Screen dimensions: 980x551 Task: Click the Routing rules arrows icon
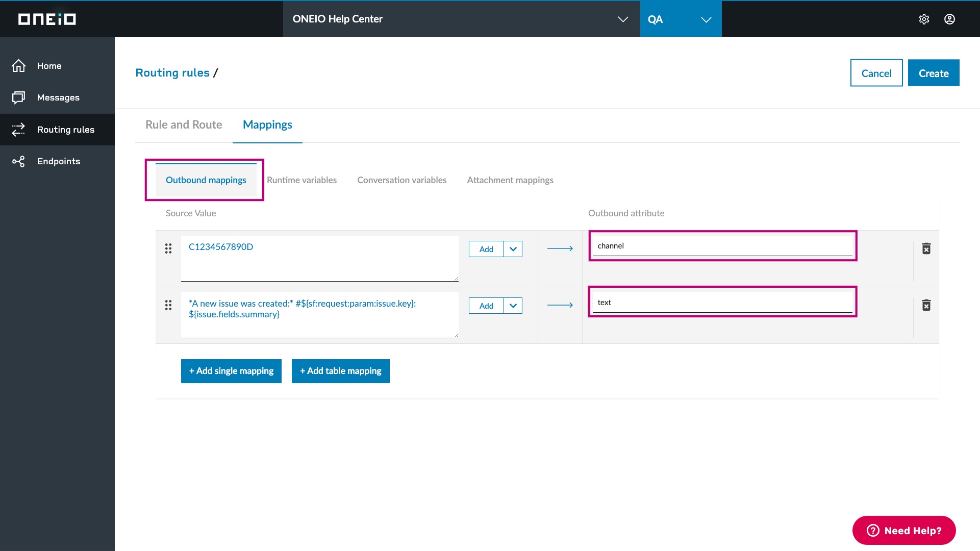pyautogui.click(x=18, y=130)
